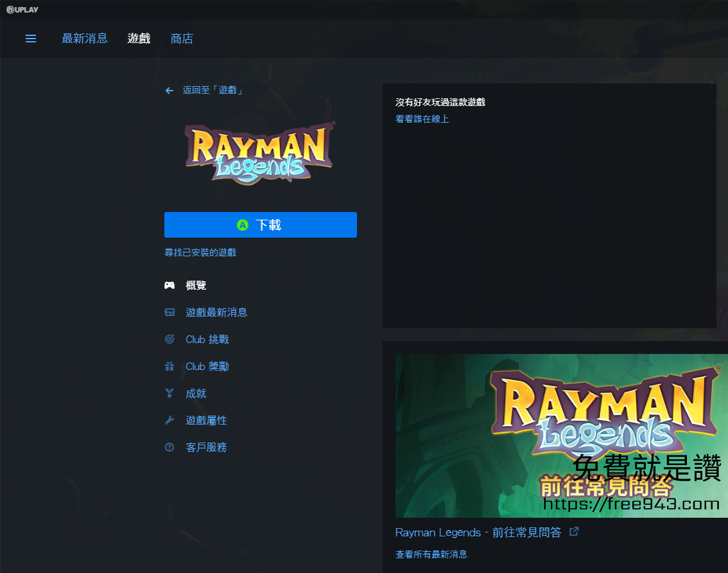728x573 pixels.
Task: Click the Rayman Legends news thumbnail
Action: [561, 436]
